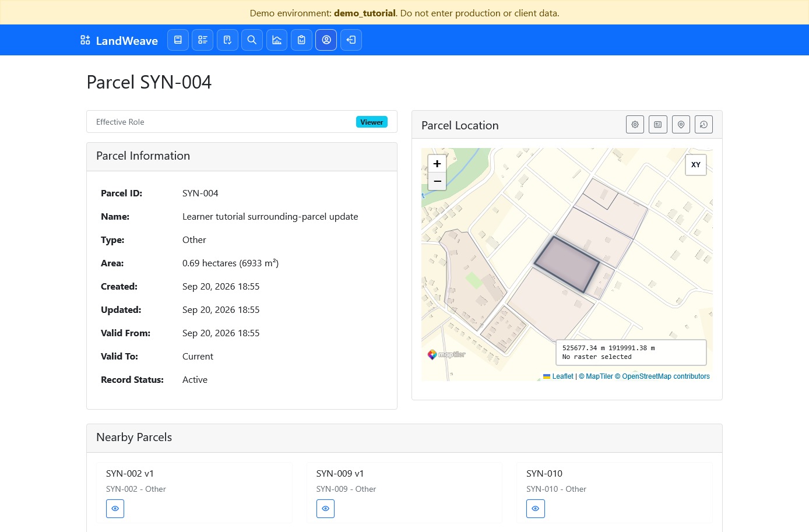809x532 pixels.
Task: Zoom out on the map with minus
Action: click(437, 181)
